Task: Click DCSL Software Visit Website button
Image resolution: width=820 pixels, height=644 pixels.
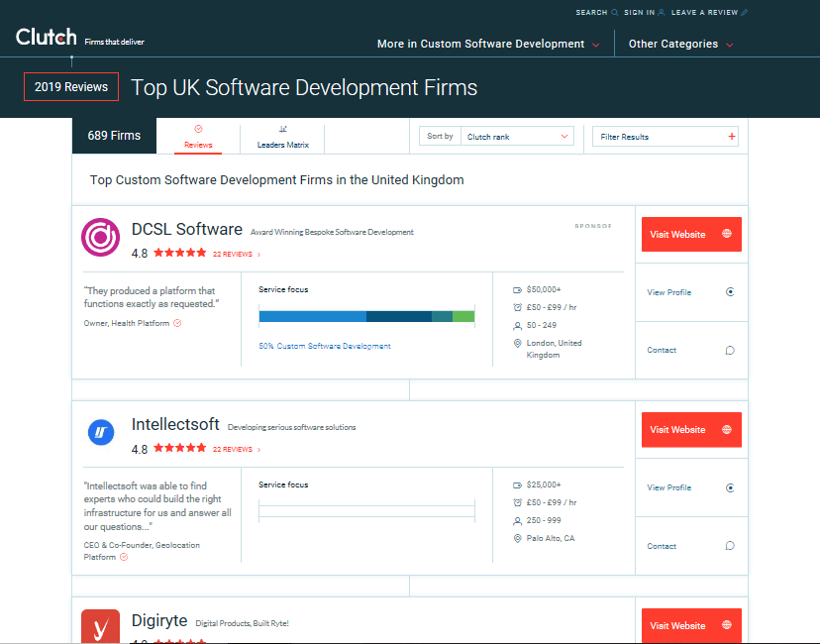Action: tap(690, 235)
